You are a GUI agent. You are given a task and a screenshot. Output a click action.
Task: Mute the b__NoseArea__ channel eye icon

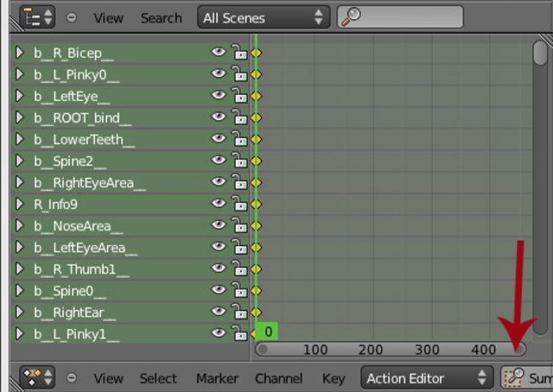219,226
